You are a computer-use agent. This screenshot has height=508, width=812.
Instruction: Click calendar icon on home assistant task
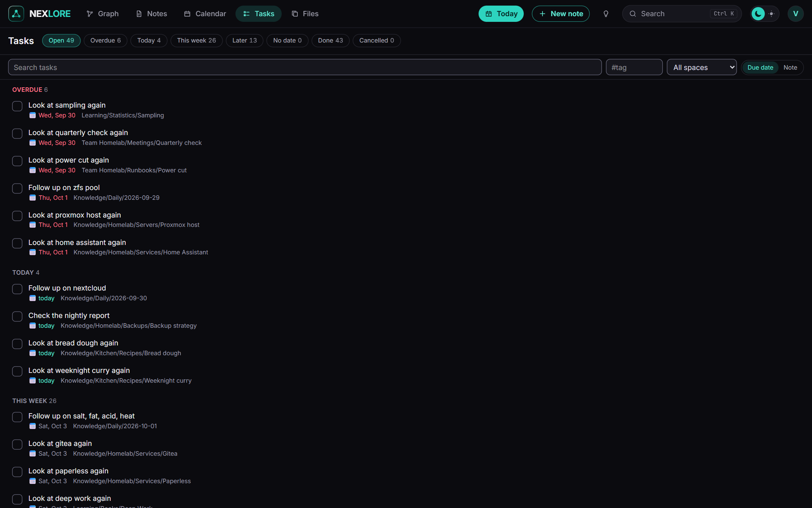click(33, 252)
